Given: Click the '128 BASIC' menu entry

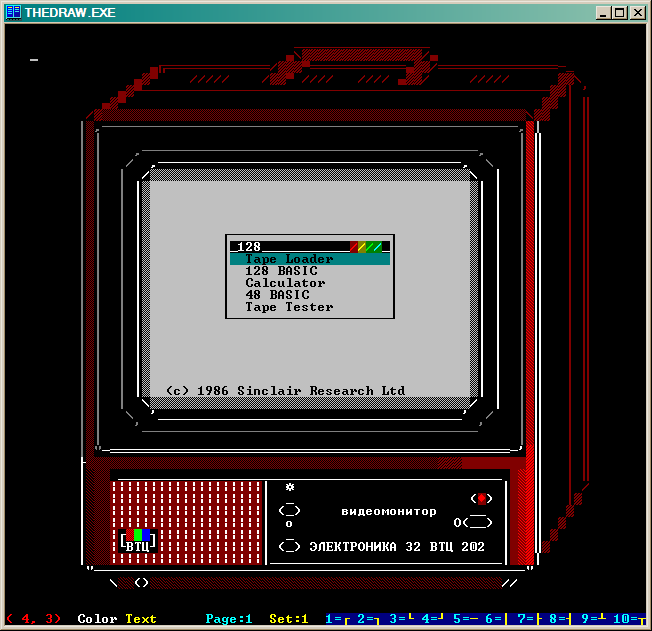Looking at the screenshot, I should [281, 271].
